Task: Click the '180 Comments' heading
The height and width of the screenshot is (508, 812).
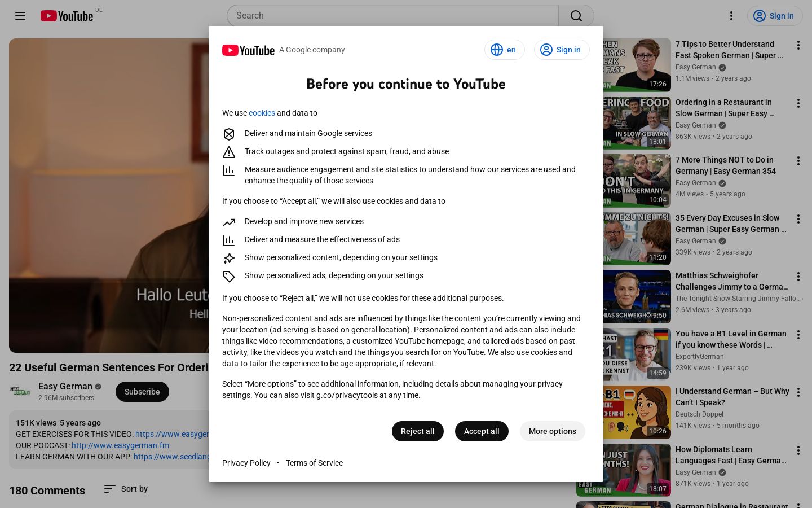Action: [x=47, y=491]
